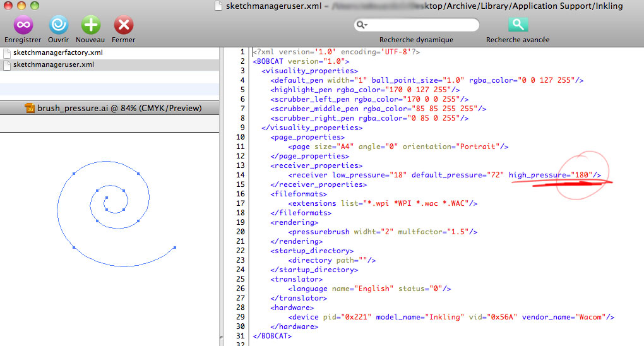This screenshot has width=644, height=346.
Task: Click the Enregistrer save icon
Action: coord(23,25)
